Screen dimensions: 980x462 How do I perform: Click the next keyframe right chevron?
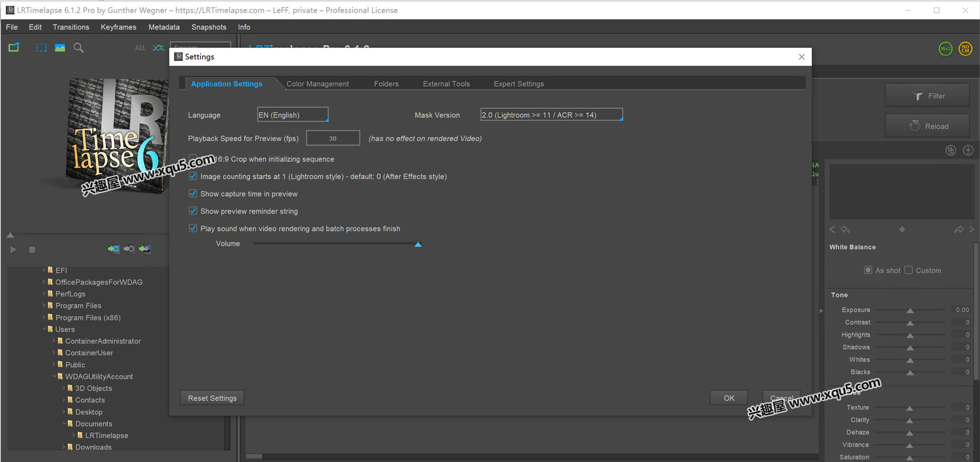972,230
